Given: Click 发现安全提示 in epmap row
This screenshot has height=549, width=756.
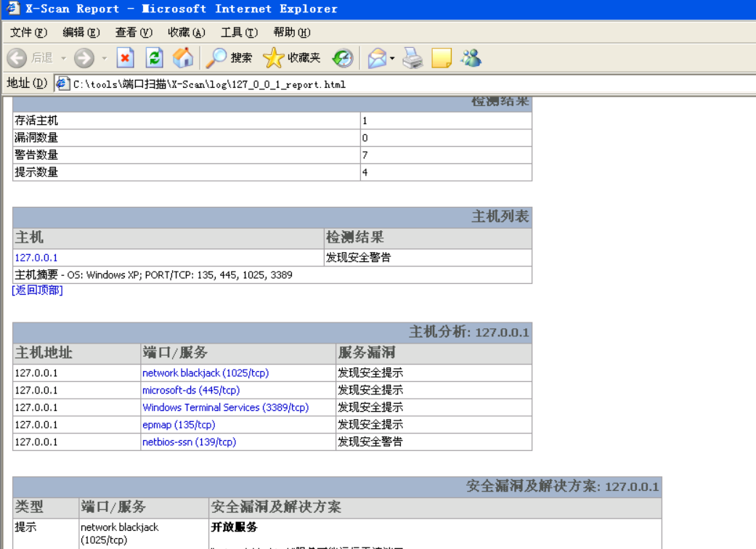Looking at the screenshot, I should 370,425.
